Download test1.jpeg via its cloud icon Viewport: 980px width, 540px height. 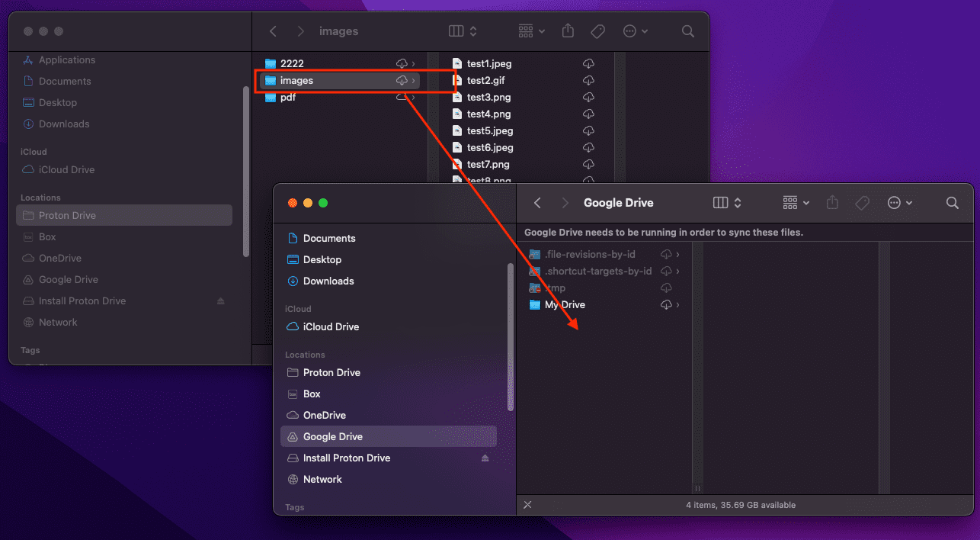(x=588, y=63)
